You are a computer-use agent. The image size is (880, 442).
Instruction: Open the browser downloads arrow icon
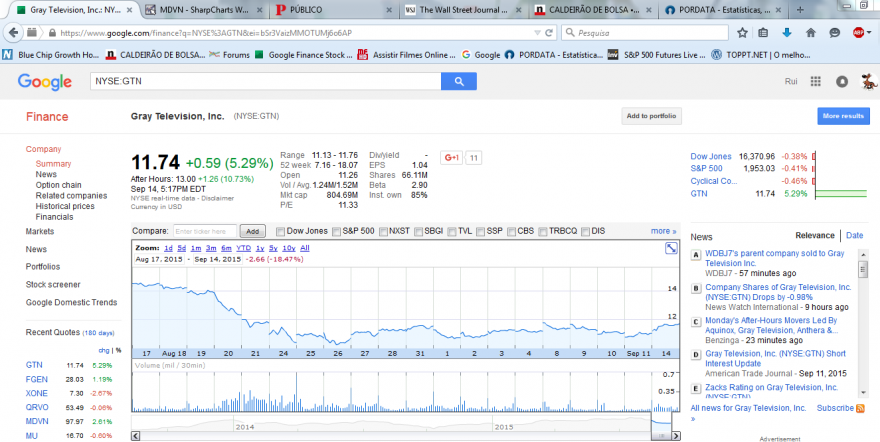point(787,33)
